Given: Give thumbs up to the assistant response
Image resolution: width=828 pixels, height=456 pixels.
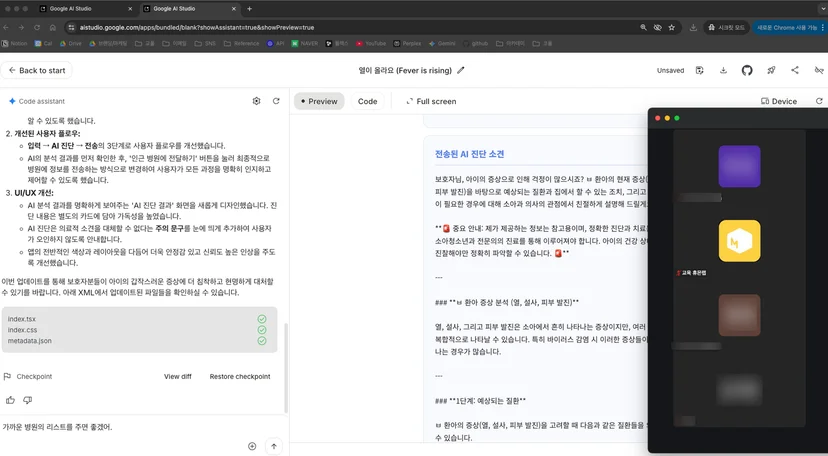Looking at the screenshot, I should click(x=10, y=400).
